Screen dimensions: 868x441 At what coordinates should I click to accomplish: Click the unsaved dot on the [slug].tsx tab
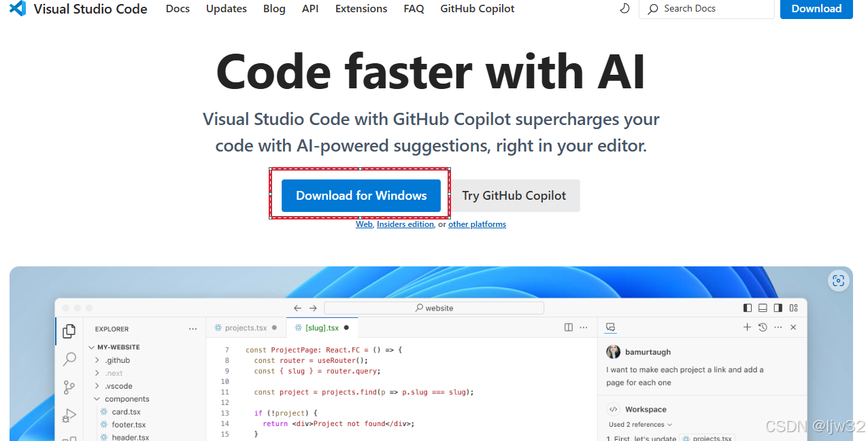346,328
